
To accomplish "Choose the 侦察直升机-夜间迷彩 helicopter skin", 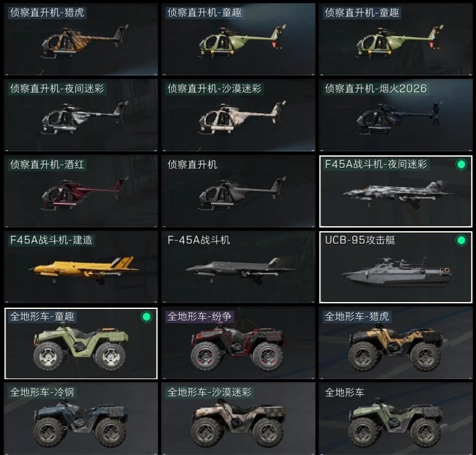I will pos(81,115).
